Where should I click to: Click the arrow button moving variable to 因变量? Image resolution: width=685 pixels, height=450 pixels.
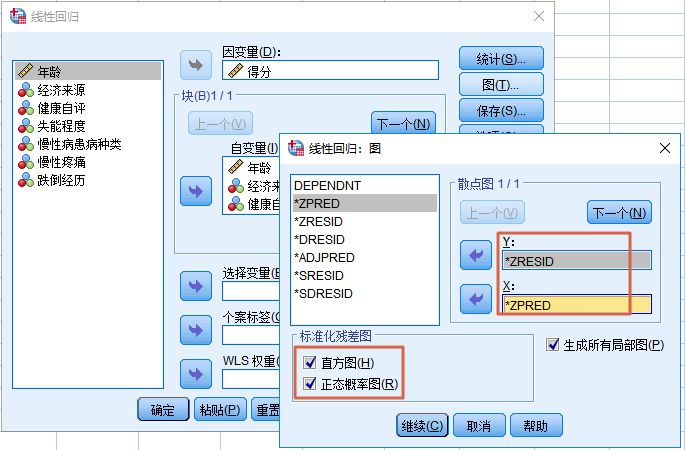pyautogui.click(x=196, y=65)
